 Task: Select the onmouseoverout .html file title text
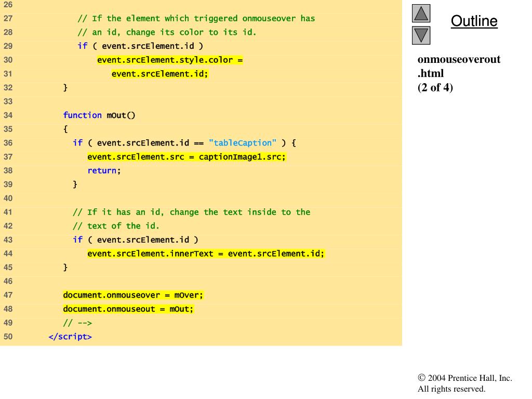click(459, 66)
